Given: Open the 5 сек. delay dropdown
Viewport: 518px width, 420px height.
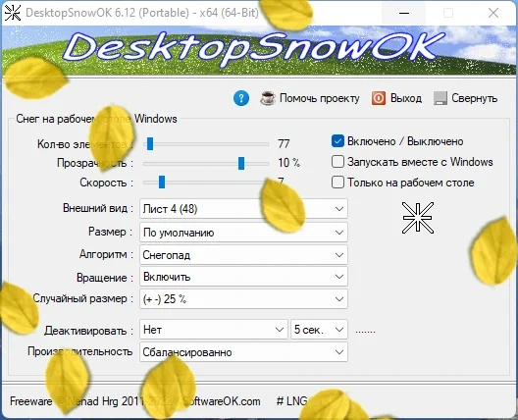Looking at the screenshot, I should (x=319, y=330).
